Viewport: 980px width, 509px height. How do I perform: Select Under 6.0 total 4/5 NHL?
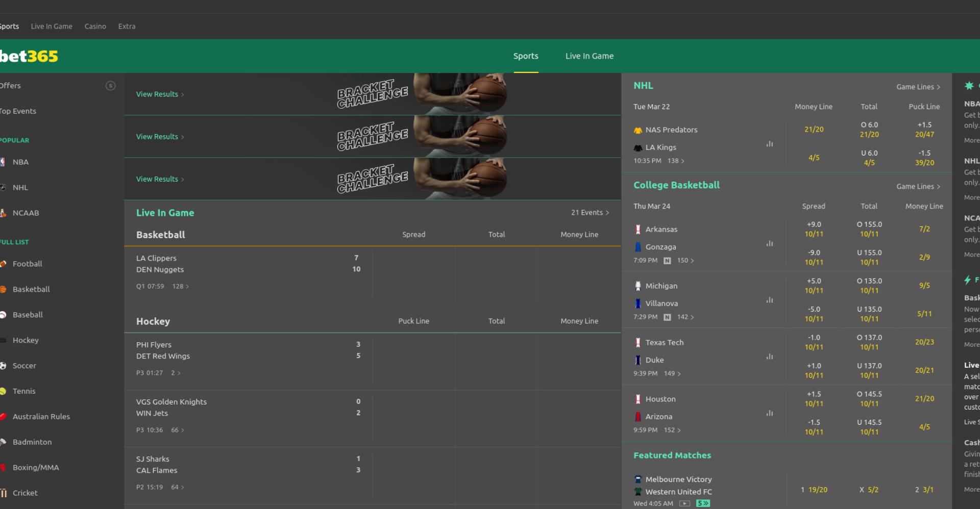869,158
